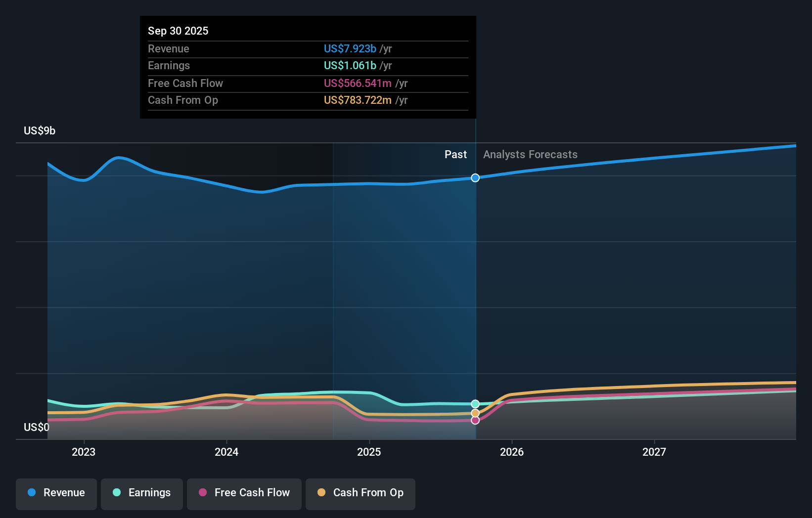This screenshot has height=518, width=812.
Task: Toggle the Revenue series visibility
Action: (56, 493)
